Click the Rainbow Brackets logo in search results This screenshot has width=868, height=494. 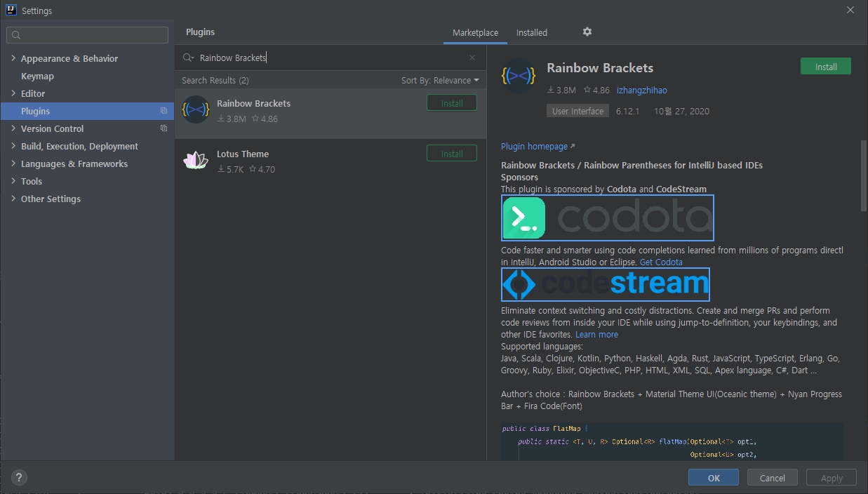pos(195,109)
